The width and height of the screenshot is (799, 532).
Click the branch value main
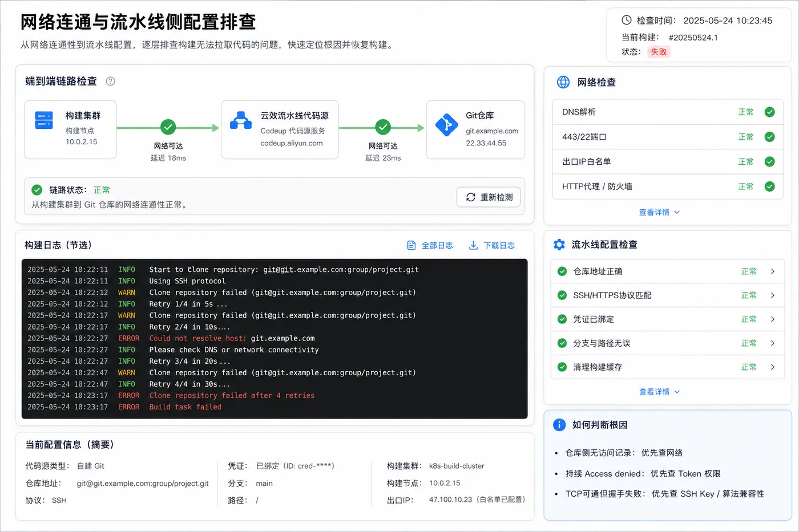tap(264, 484)
